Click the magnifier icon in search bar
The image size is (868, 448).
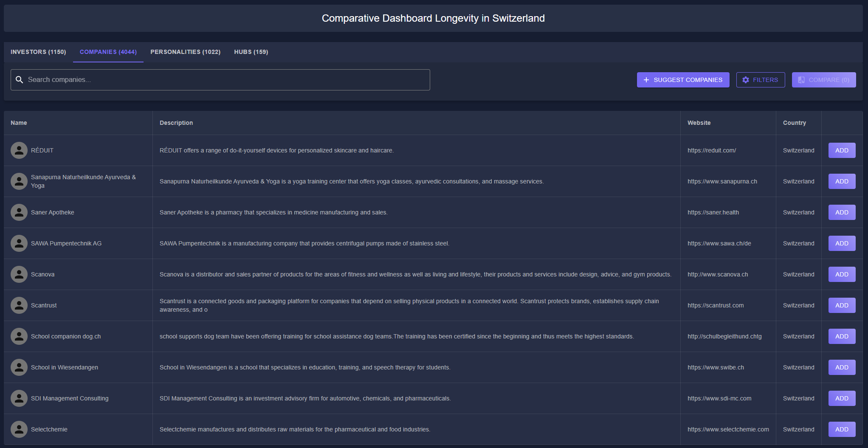click(x=19, y=80)
